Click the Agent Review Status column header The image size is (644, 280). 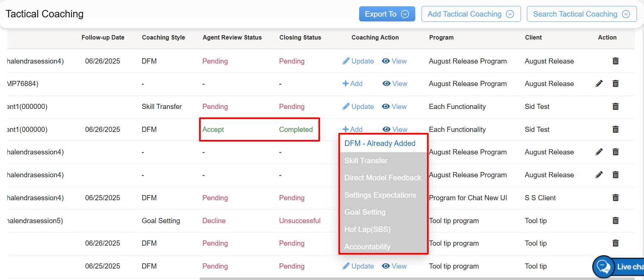[232, 37]
